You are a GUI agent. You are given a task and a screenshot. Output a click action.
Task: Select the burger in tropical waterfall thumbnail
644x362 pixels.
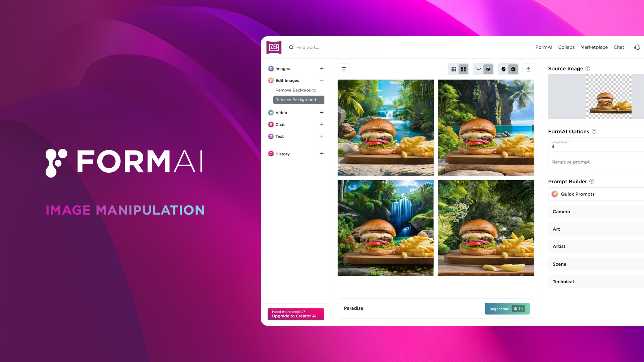click(385, 228)
